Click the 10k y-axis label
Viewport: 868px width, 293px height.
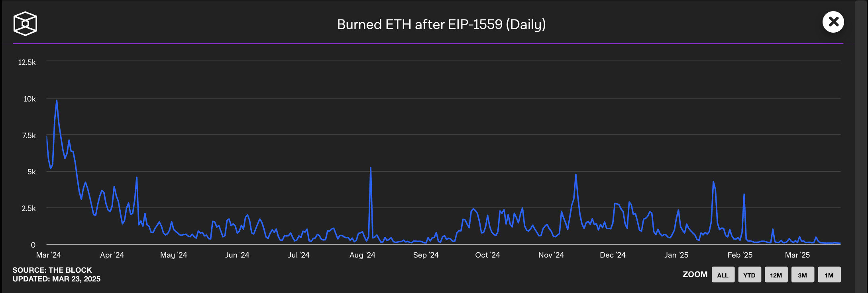point(29,99)
